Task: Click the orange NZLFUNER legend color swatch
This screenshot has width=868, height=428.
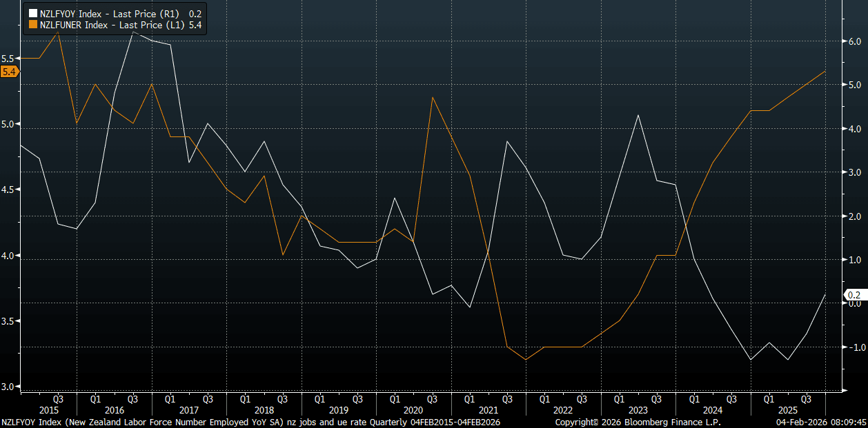Action: pyautogui.click(x=32, y=25)
